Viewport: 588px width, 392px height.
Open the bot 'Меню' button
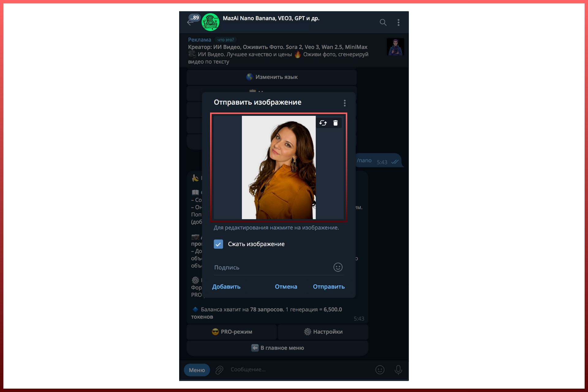click(197, 370)
